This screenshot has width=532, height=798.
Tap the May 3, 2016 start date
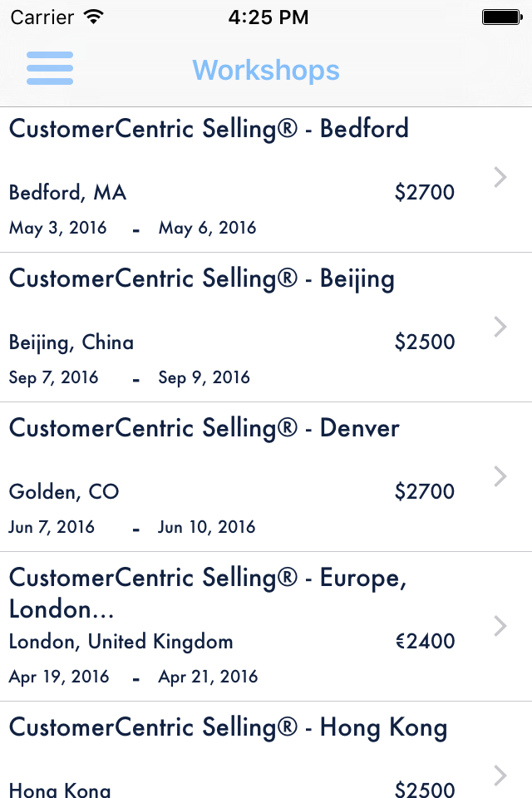point(58,228)
